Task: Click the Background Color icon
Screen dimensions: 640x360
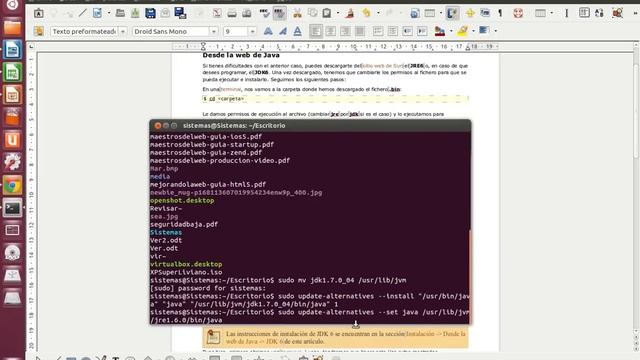Action: (484, 31)
